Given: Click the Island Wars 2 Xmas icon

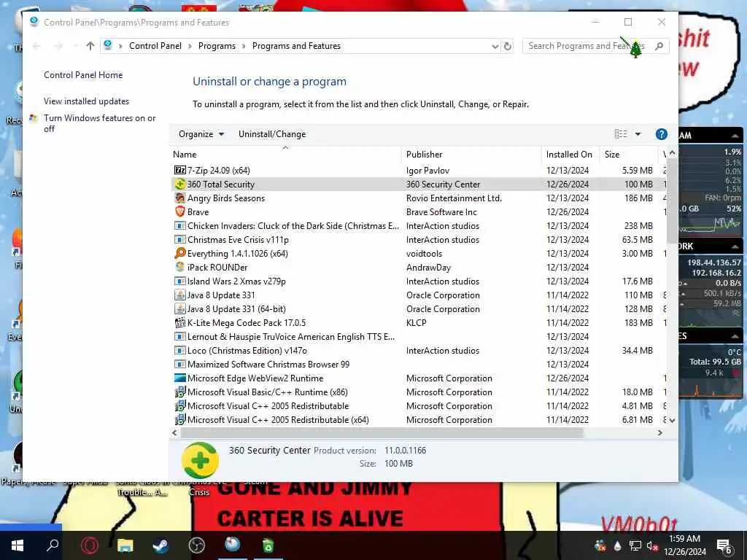Looking at the screenshot, I should pyautogui.click(x=179, y=281).
